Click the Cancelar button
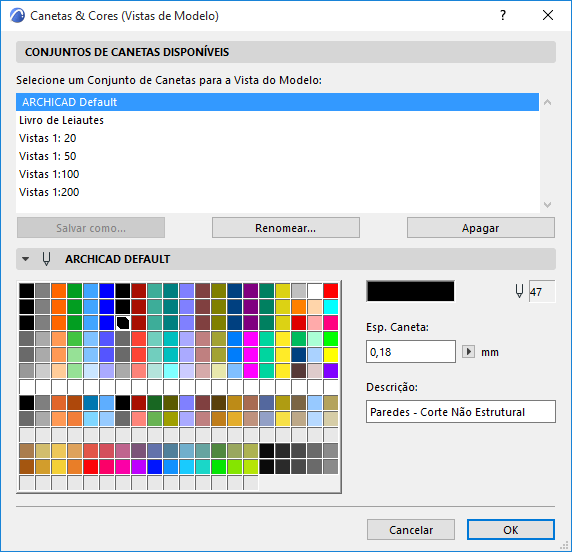572x552 pixels. pos(411,529)
